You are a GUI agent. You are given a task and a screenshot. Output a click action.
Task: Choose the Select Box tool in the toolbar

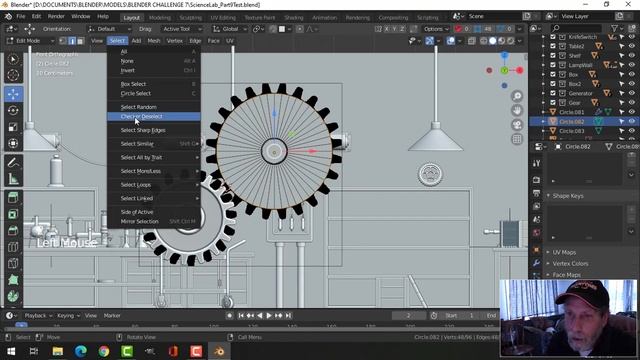point(13,59)
